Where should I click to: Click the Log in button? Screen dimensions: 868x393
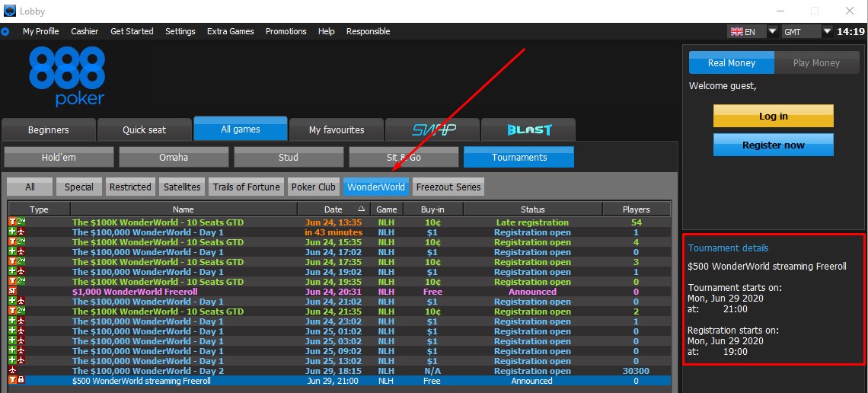pyautogui.click(x=774, y=117)
